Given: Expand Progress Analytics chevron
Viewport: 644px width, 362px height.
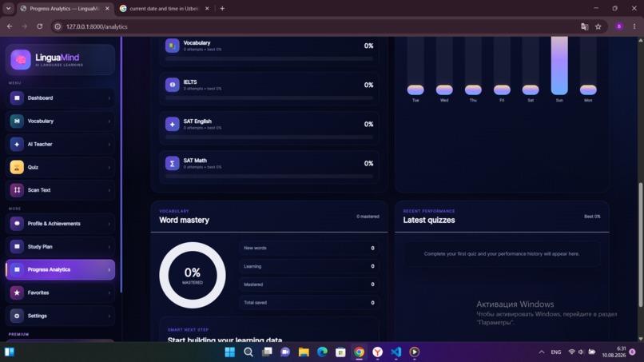Looking at the screenshot, I should click(109, 270).
